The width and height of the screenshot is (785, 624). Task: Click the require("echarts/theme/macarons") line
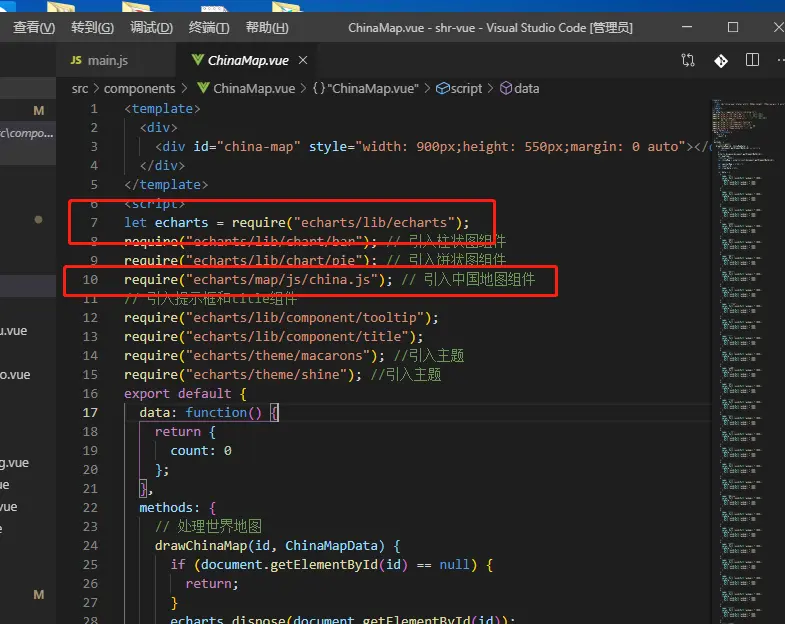click(x=294, y=356)
